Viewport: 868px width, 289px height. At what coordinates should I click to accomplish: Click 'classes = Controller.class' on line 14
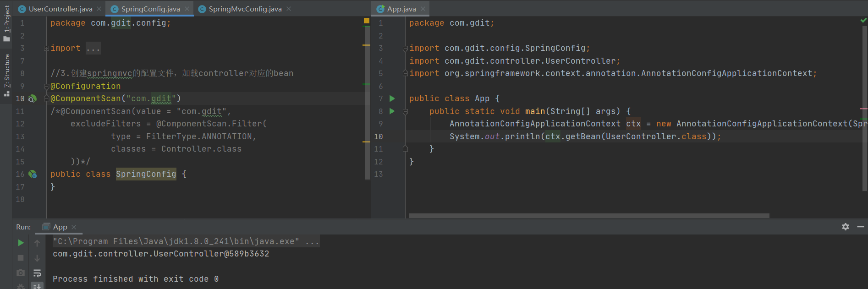click(176, 149)
